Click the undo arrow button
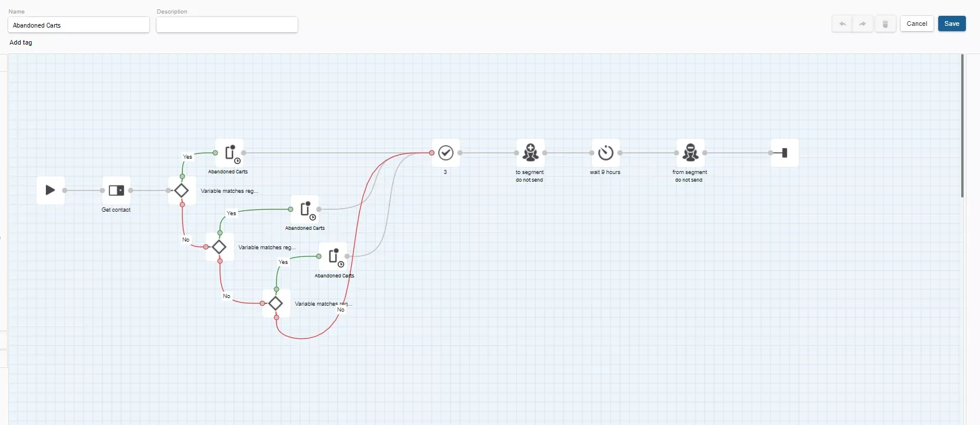Viewport: 980px width, 425px height. [x=842, y=24]
